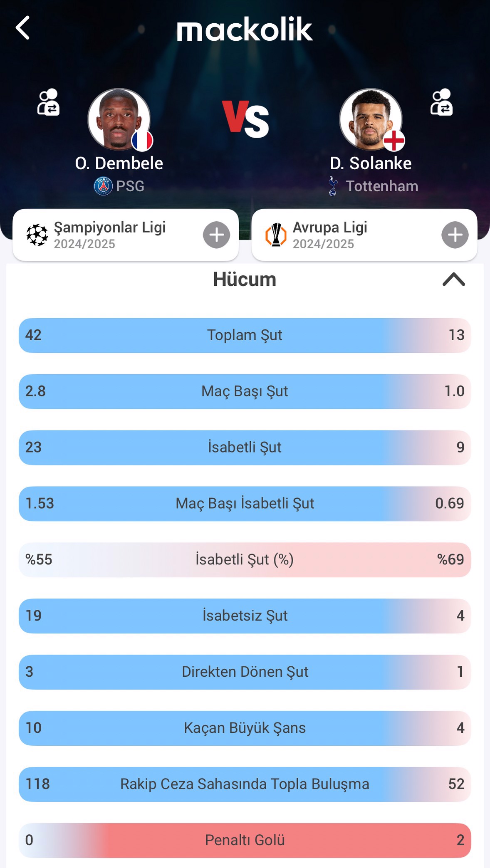Tap the Tottenham club crest

point(333,186)
